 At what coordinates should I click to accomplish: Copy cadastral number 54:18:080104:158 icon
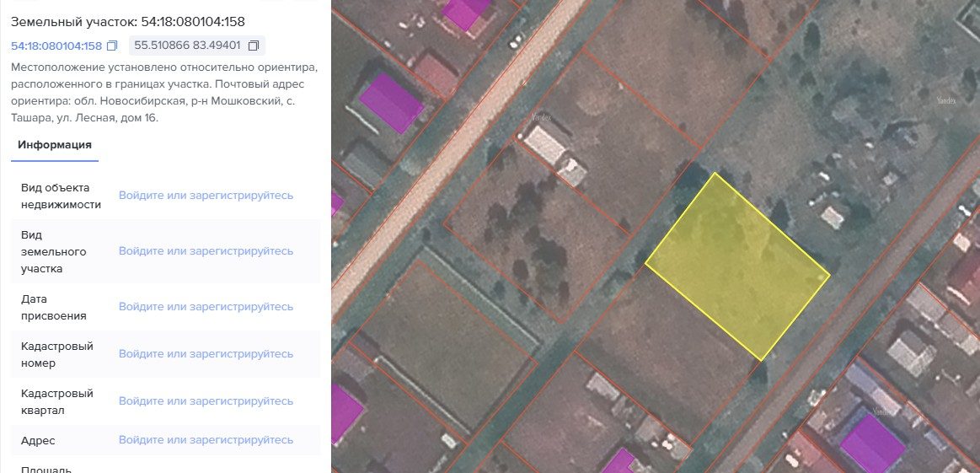(113, 46)
